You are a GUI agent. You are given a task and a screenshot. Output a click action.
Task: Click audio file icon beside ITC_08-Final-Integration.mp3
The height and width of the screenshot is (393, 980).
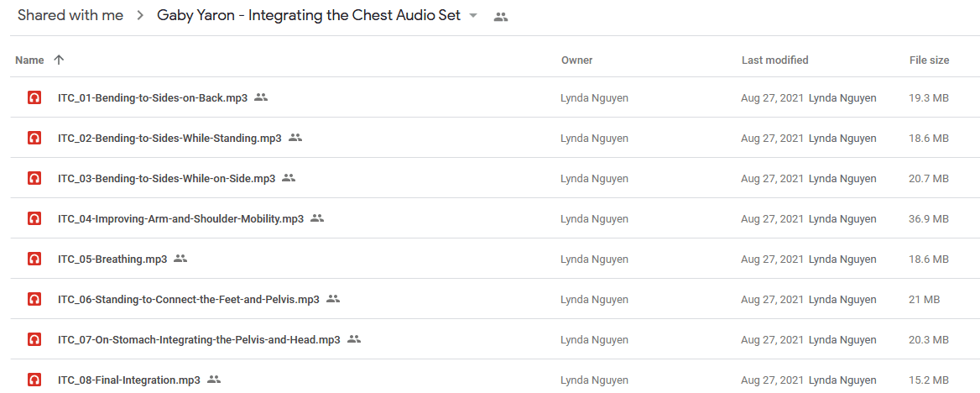(34, 380)
